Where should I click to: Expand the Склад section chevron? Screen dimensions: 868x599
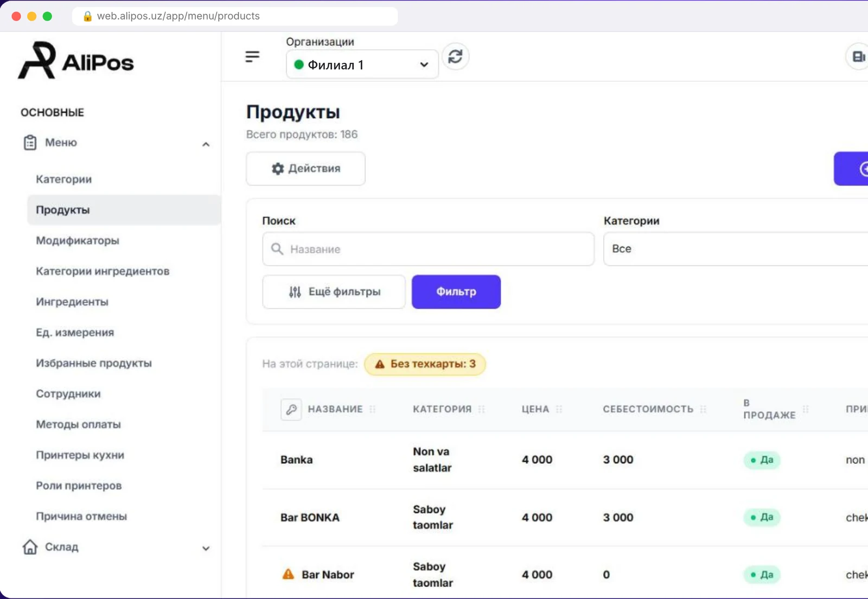pos(206,549)
